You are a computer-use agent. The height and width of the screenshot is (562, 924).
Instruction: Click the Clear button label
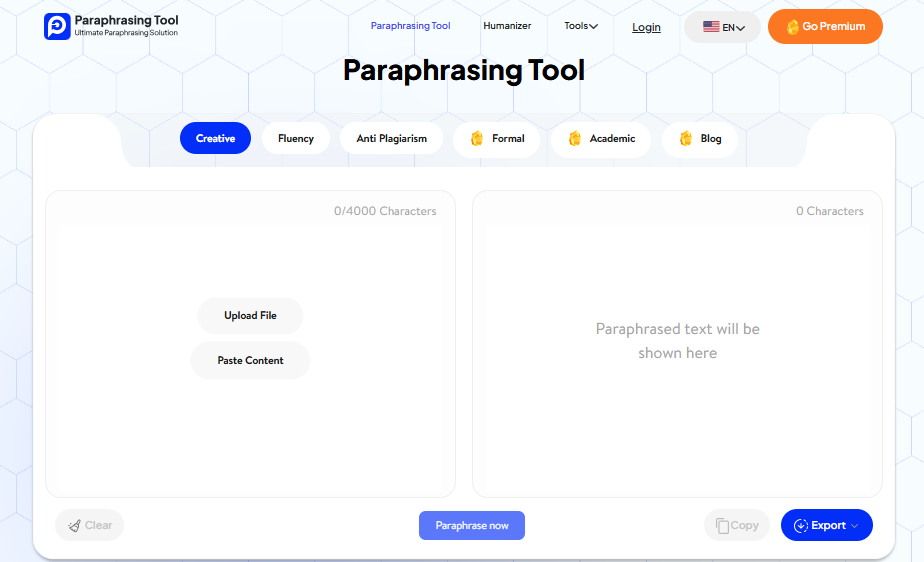click(98, 525)
